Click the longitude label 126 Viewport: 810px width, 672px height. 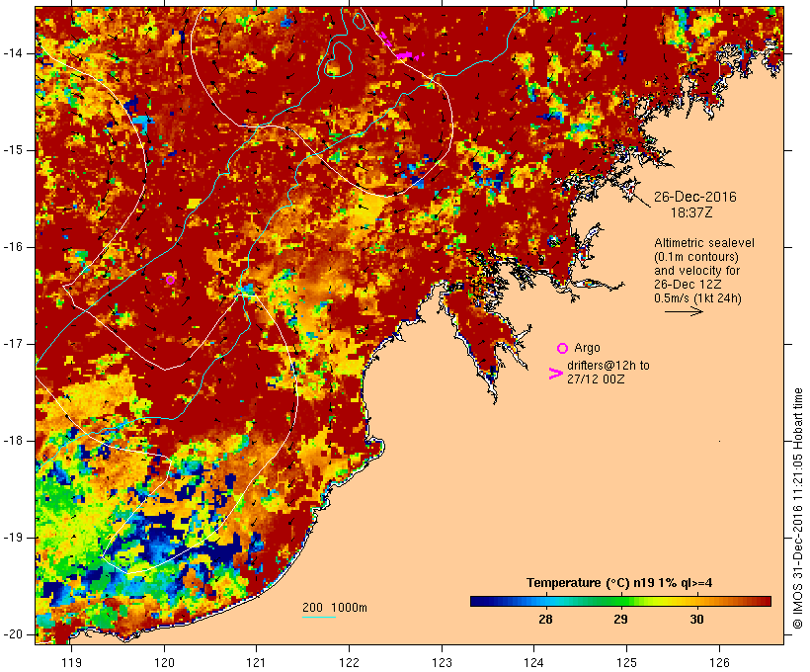point(719,662)
